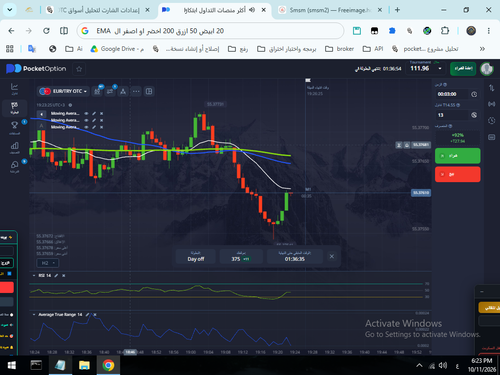Edit the third Moving Average indicator

coord(94,127)
